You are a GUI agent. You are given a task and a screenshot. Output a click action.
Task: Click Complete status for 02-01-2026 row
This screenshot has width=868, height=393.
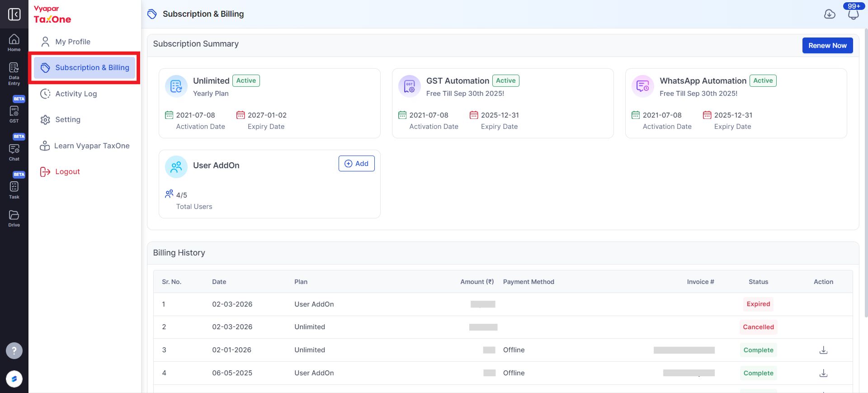(758, 350)
